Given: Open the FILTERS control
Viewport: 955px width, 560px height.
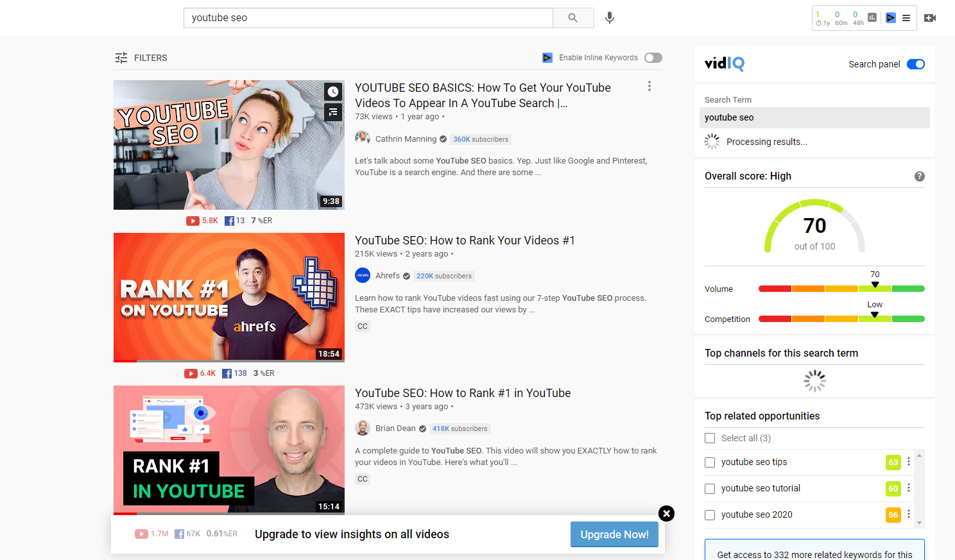Looking at the screenshot, I should pyautogui.click(x=141, y=58).
